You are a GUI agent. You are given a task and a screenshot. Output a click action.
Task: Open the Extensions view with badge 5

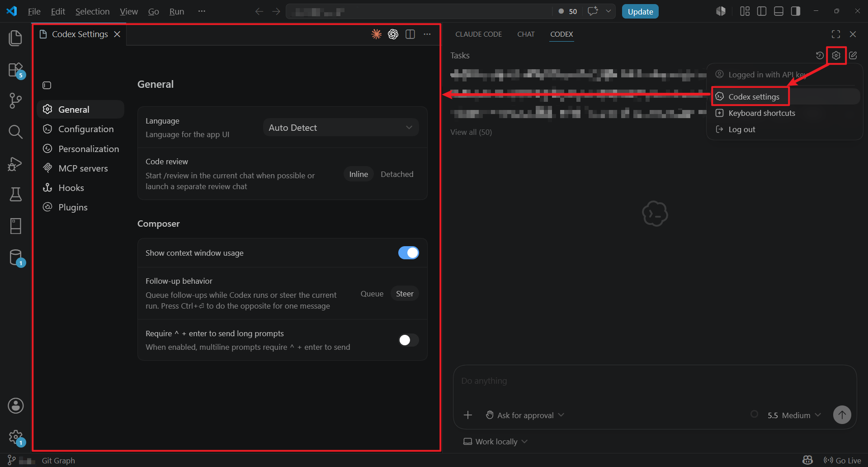pos(15,70)
